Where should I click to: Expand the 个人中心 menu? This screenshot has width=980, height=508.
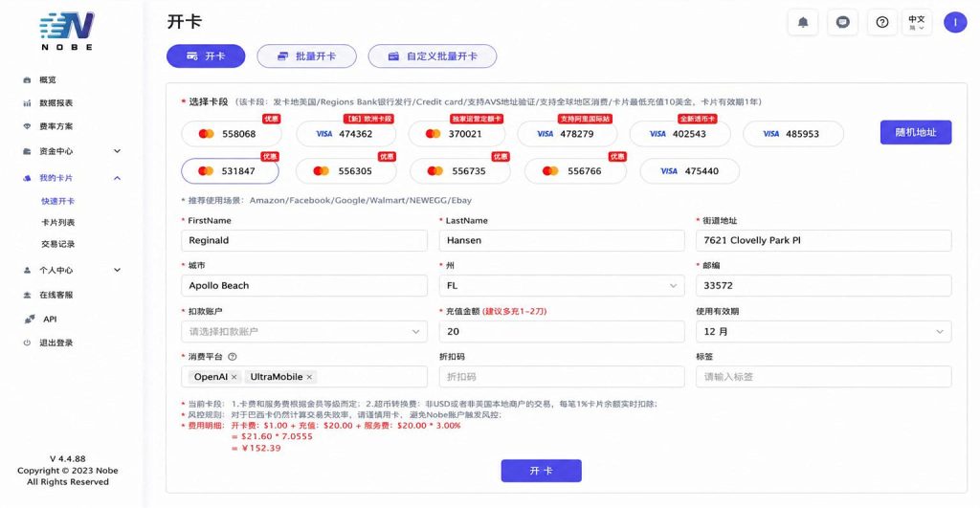click(x=72, y=271)
